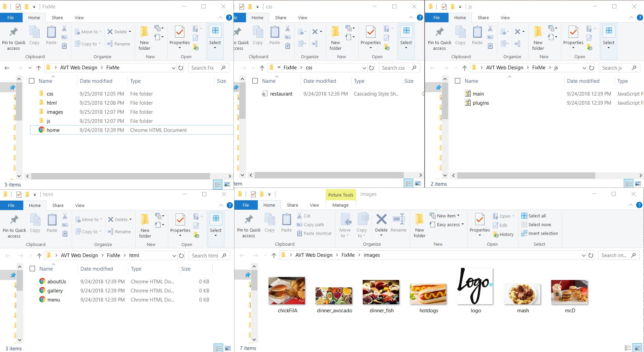This screenshot has height=352, width=644.
Task: Click New folder in js window ribbon
Action: [538, 39]
